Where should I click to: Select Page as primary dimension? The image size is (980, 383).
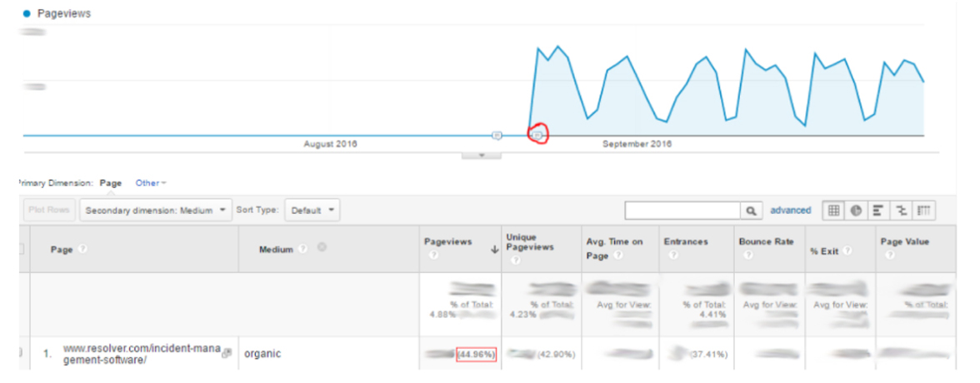point(111,184)
